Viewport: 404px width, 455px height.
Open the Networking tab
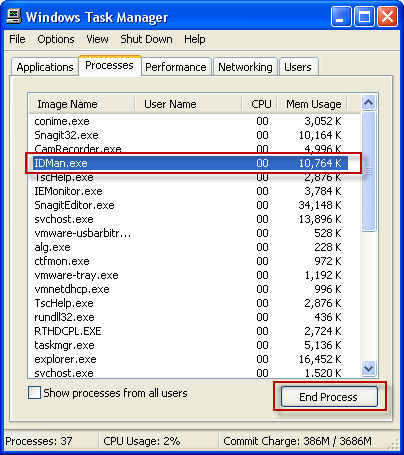245,67
